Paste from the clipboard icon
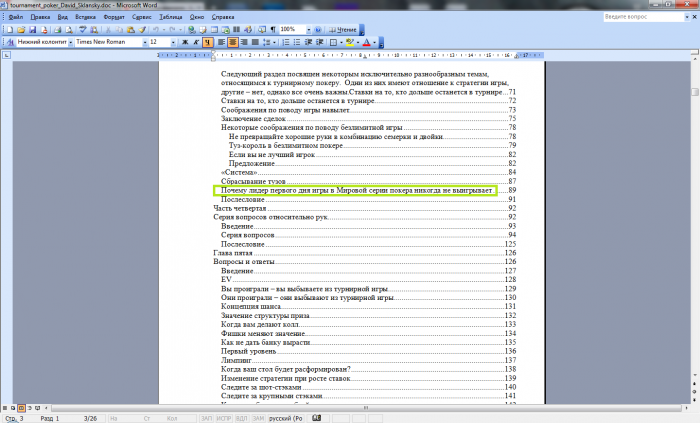The width and height of the screenshot is (700, 423). click(131, 30)
